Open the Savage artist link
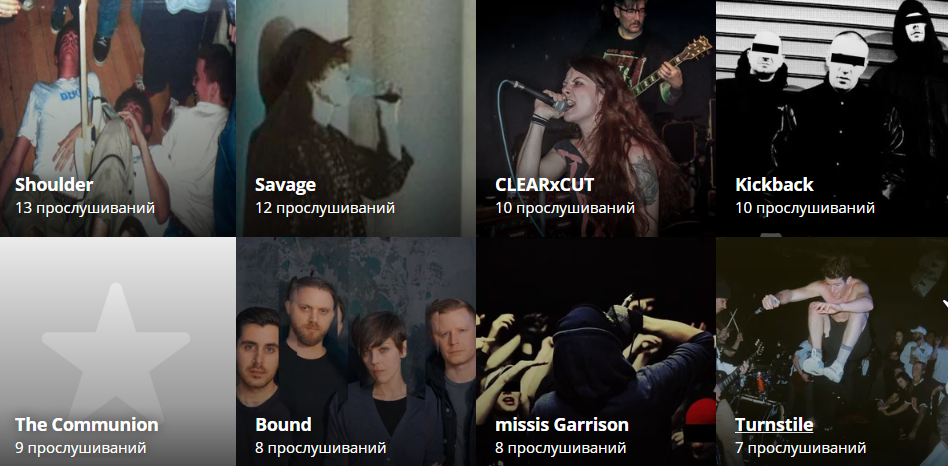Image resolution: width=948 pixels, height=466 pixels. point(285,185)
